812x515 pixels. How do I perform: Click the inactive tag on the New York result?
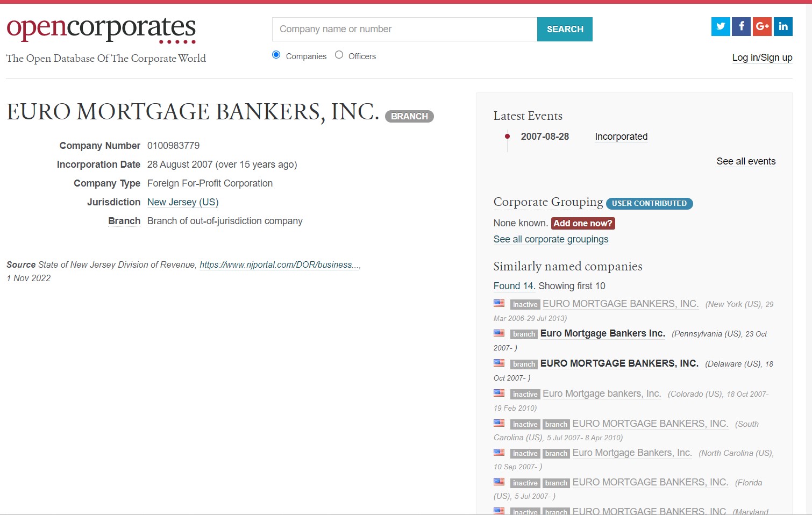pos(525,304)
